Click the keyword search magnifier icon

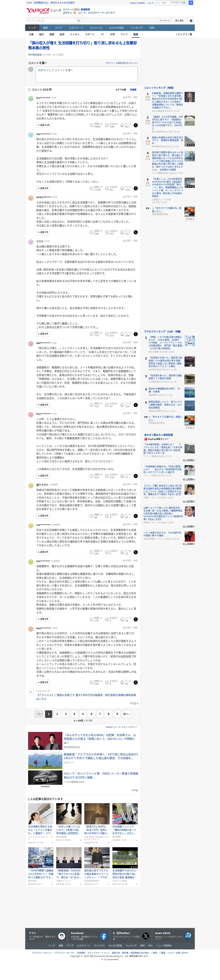78,21
